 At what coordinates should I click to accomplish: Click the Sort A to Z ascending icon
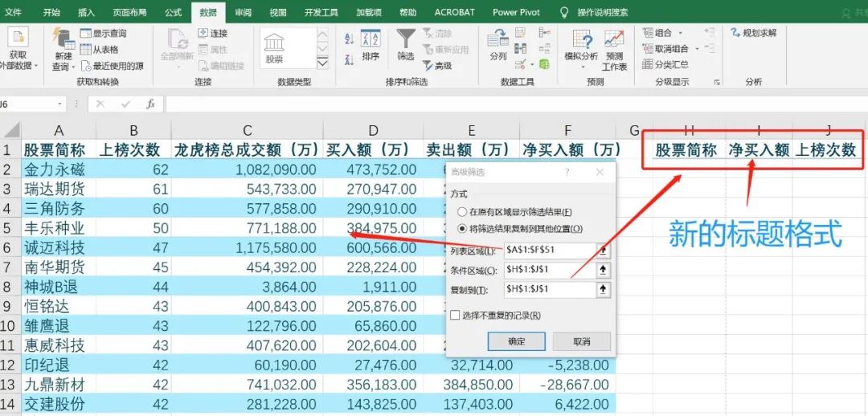tap(348, 36)
